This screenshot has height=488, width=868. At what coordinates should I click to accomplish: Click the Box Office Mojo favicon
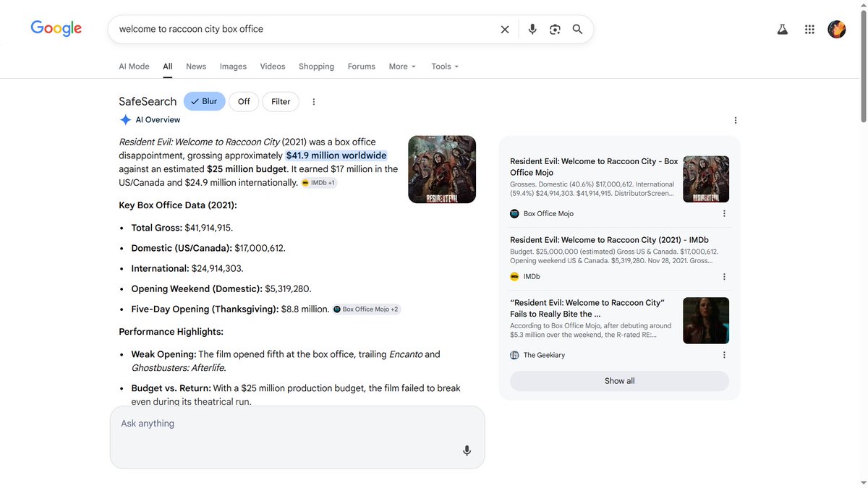pyautogui.click(x=514, y=214)
